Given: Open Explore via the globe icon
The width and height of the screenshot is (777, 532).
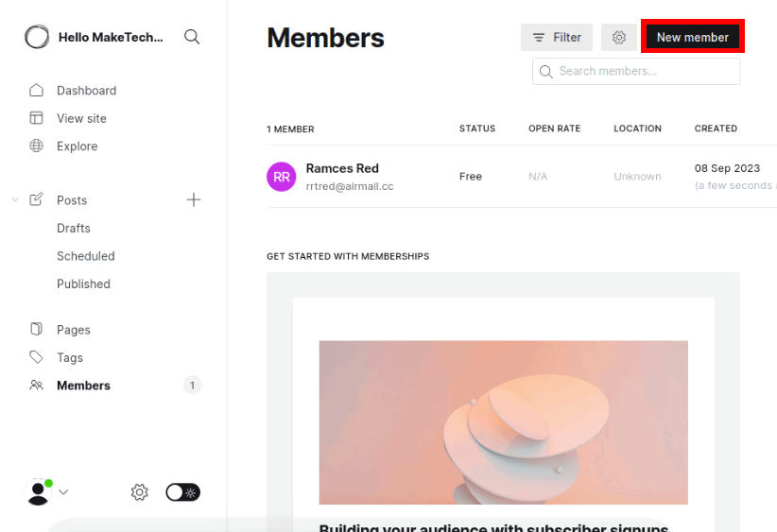Looking at the screenshot, I should point(37,146).
